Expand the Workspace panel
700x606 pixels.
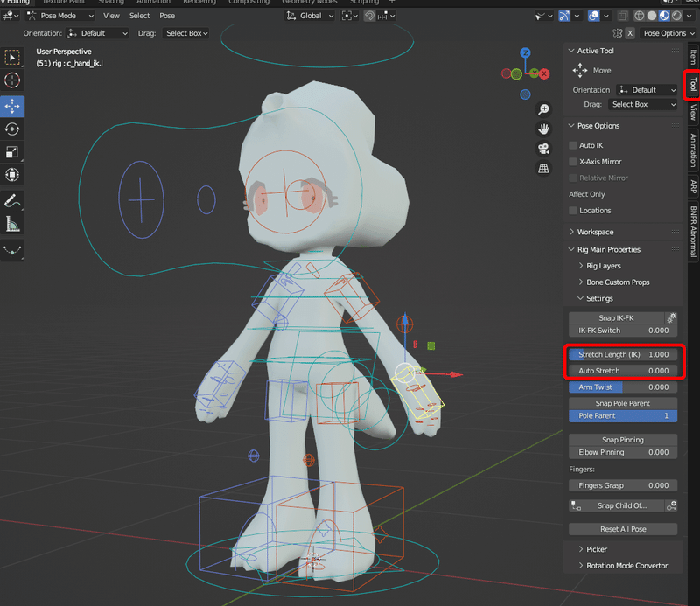pos(595,232)
